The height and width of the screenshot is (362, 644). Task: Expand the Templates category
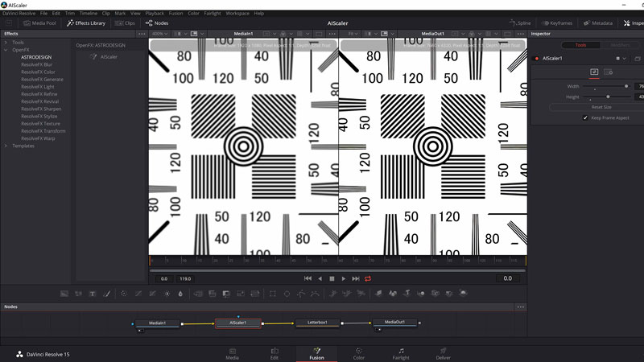[7, 146]
